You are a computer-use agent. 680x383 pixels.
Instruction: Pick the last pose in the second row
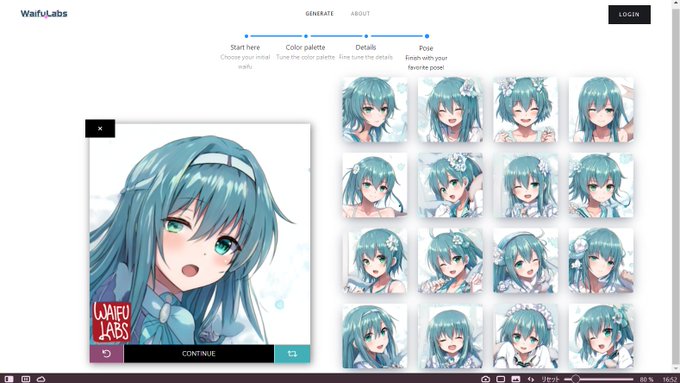pos(601,185)
